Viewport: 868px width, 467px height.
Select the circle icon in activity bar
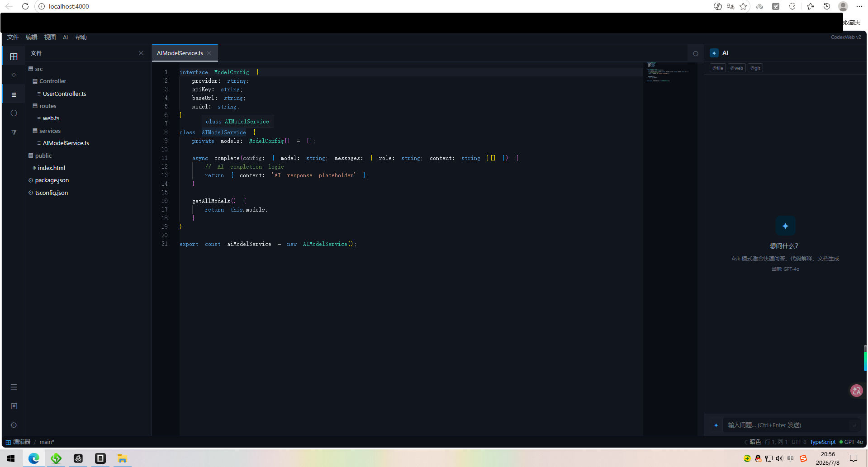click(14, 113)
